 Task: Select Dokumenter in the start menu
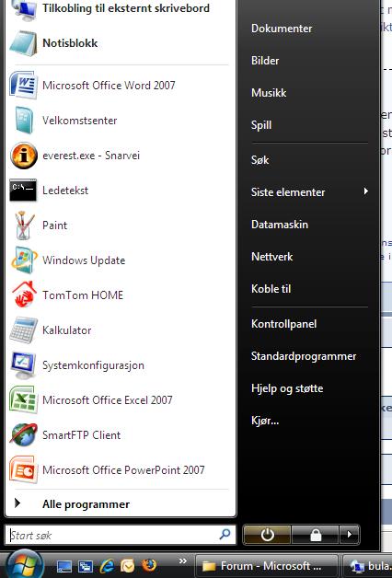pyautogui.click(x=282, y=29)
